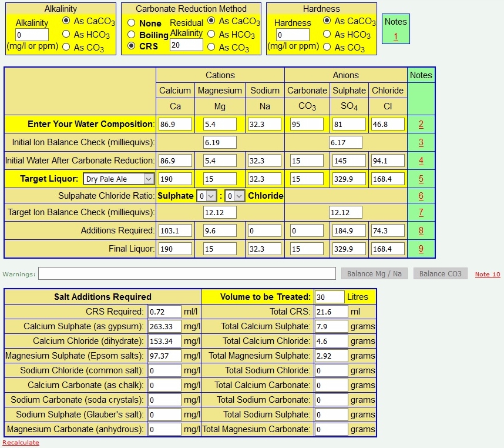Click the Residual Alkalinity input field
The image size is (504, 448).
click(x=186, y=45)
